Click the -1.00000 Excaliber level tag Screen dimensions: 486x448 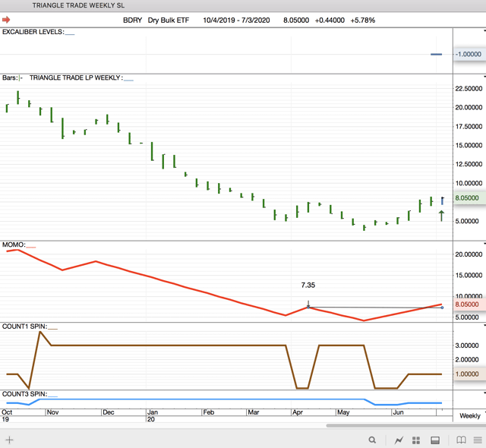(x=469, y=54)
